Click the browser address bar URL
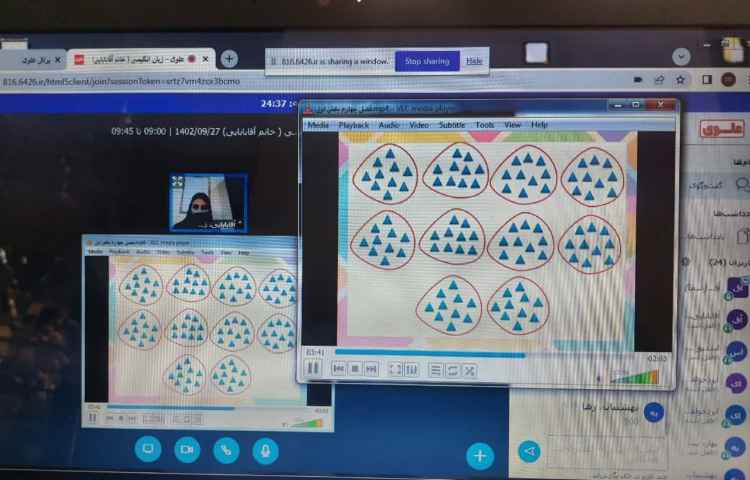The height and width of the screenshot is (480, 750). tap(121, 82)
